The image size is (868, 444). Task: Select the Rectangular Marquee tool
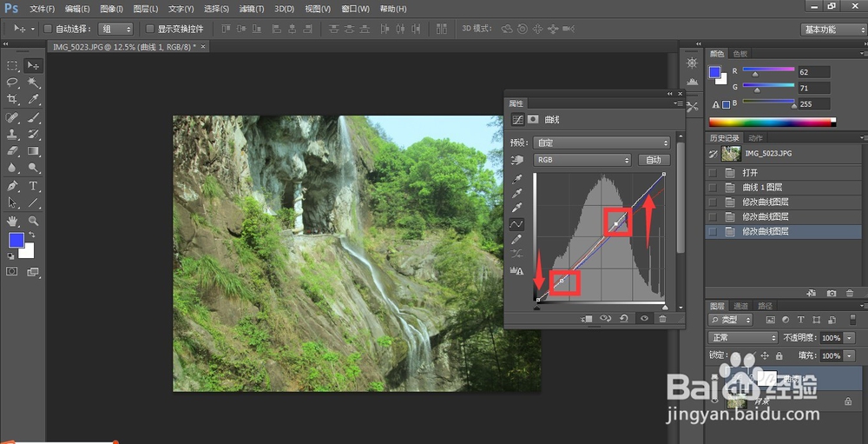[x=11, y=65]
